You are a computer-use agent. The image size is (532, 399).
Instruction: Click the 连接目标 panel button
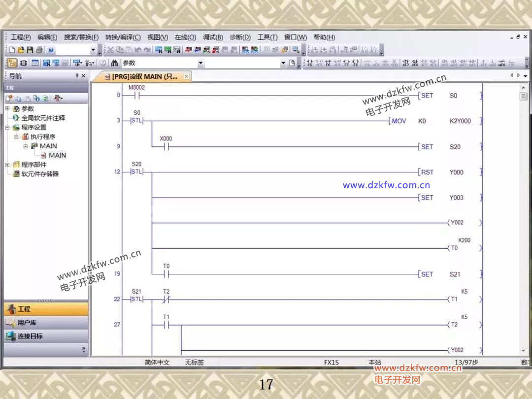point(30,336)
